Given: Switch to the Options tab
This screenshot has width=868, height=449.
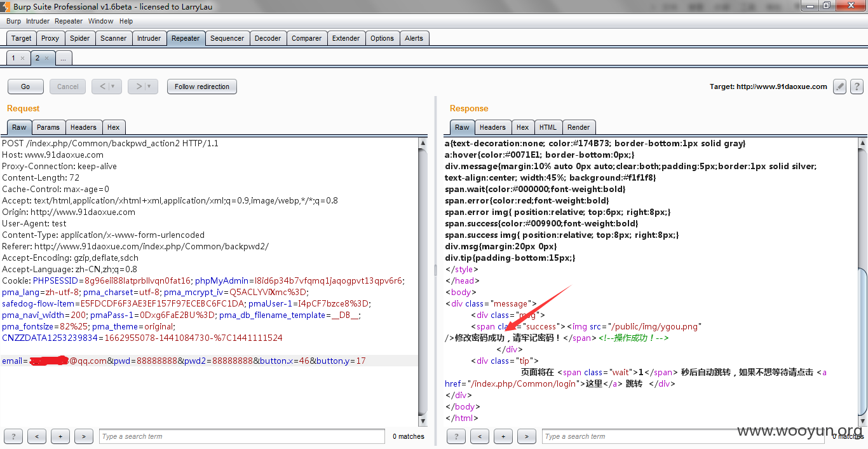Looking at the screenshot, I should [382, 38].
